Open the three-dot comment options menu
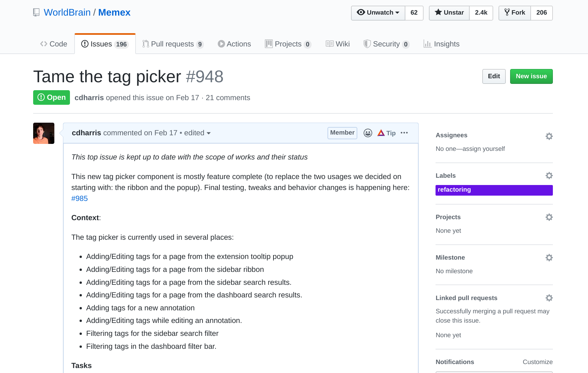 tap(404, 133)
